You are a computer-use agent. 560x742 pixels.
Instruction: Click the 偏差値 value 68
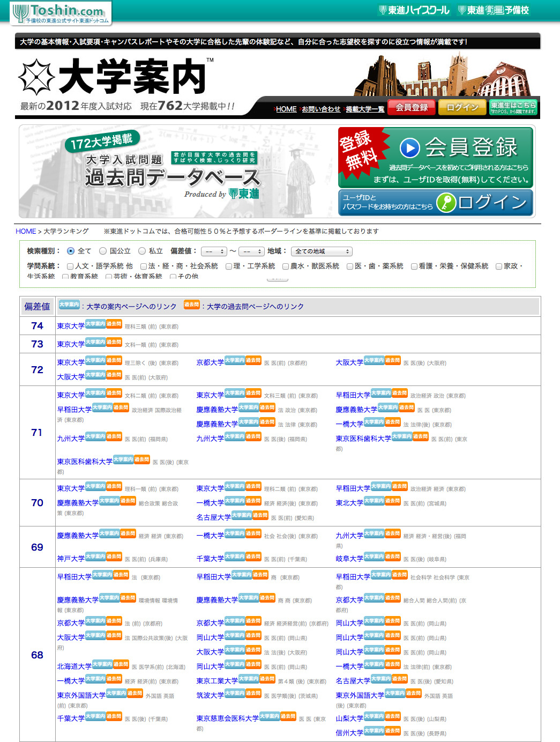37,655
